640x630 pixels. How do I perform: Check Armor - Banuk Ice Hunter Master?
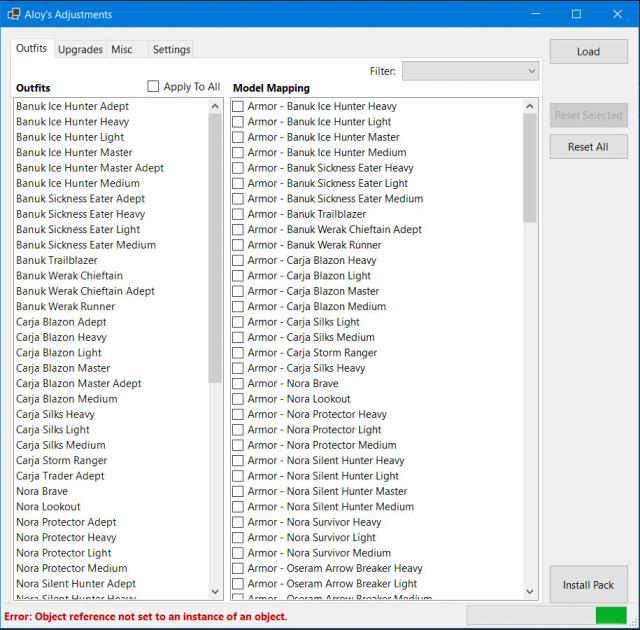pos(238,137)
